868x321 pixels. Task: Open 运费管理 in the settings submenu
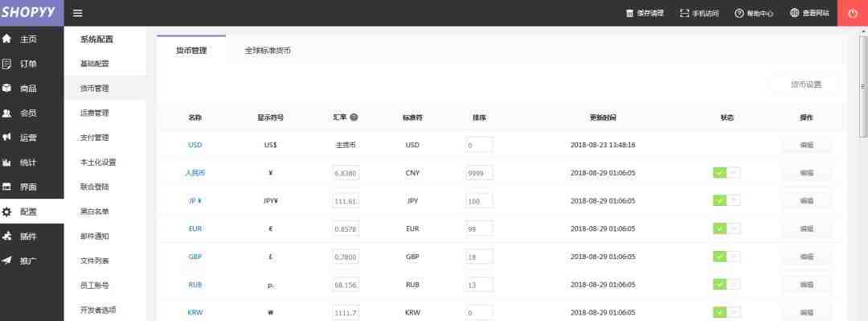(95, 113)
